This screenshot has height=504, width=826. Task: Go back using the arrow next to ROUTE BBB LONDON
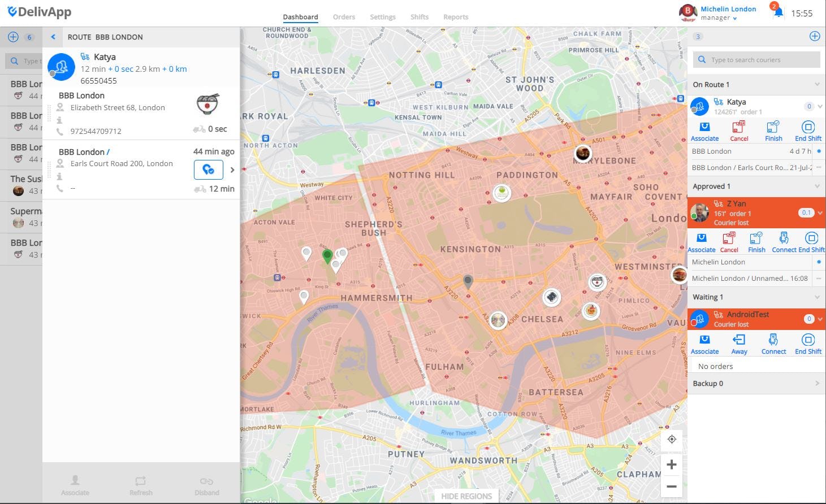[53, 37]
